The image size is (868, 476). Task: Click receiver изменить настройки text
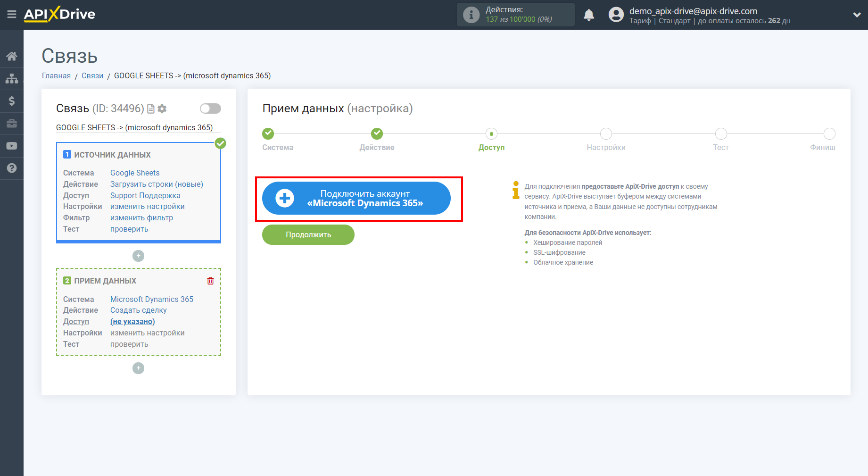coord(148,333)
